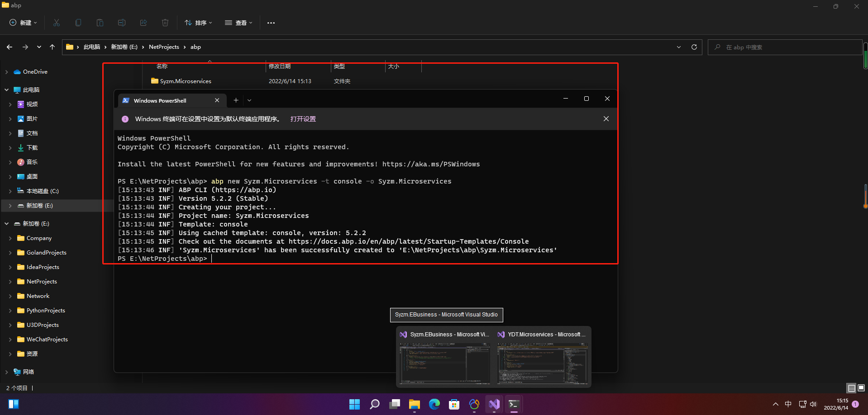Open taskbar Search
The height and width of the screenshot is (415, 868).
[375, 404]
